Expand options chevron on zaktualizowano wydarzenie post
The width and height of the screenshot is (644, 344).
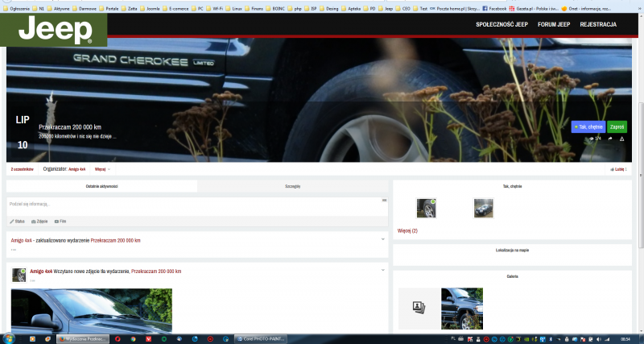383,238
